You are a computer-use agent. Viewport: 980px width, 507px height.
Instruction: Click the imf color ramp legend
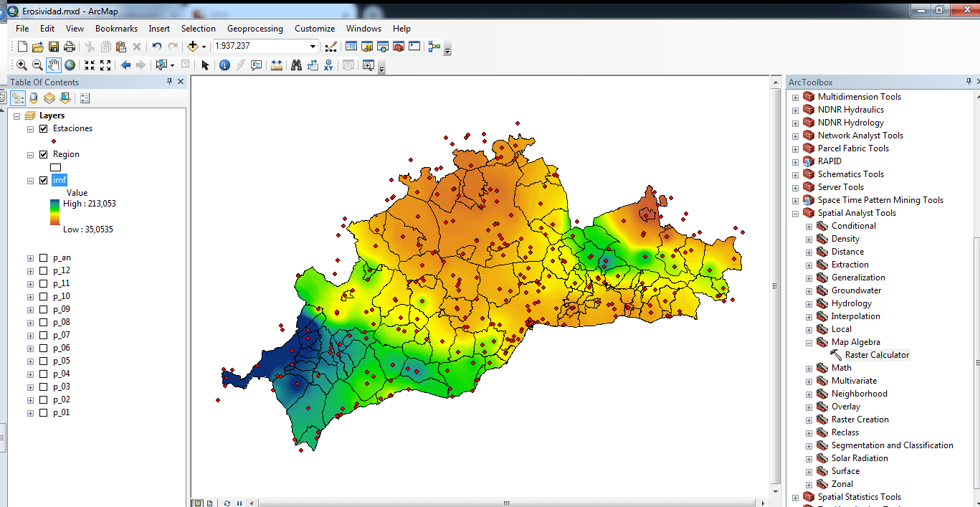[55, 212]
